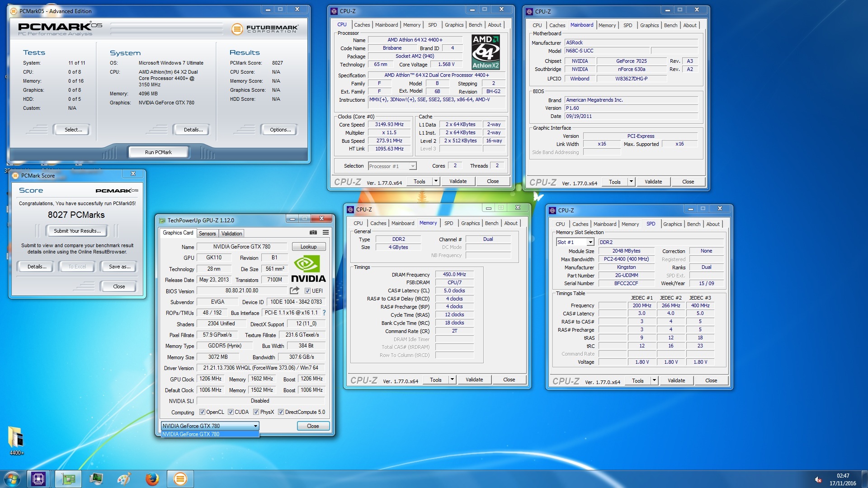Expand Tools arrow in CPU-Z CPU window
The height and width of the screenshot is (488, 868).
436,181
